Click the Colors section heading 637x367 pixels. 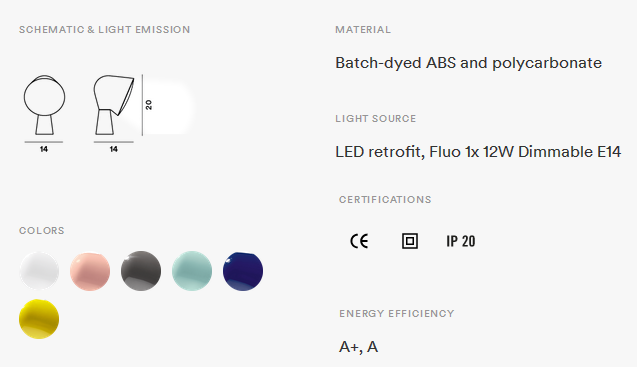(41, 230)
